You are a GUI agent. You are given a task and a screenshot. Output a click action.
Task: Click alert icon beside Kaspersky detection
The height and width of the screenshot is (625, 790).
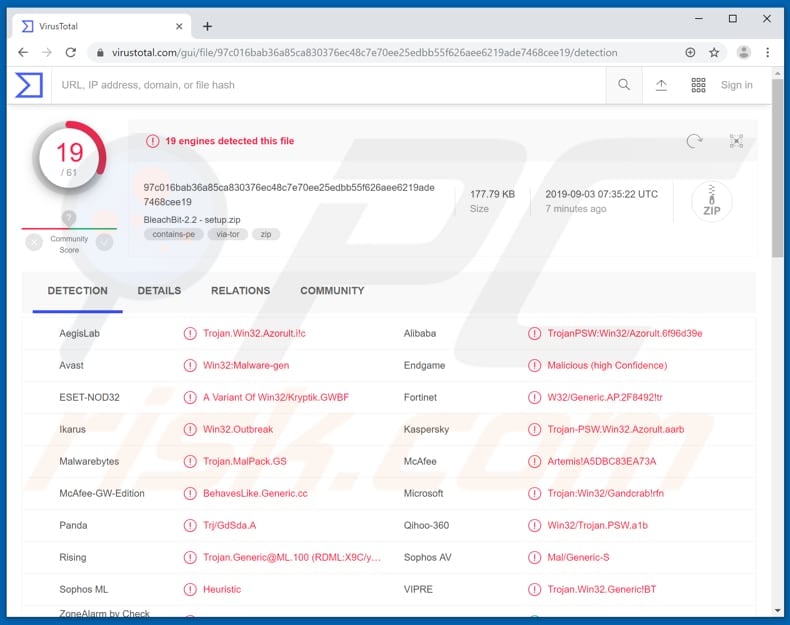coord(534,430)
